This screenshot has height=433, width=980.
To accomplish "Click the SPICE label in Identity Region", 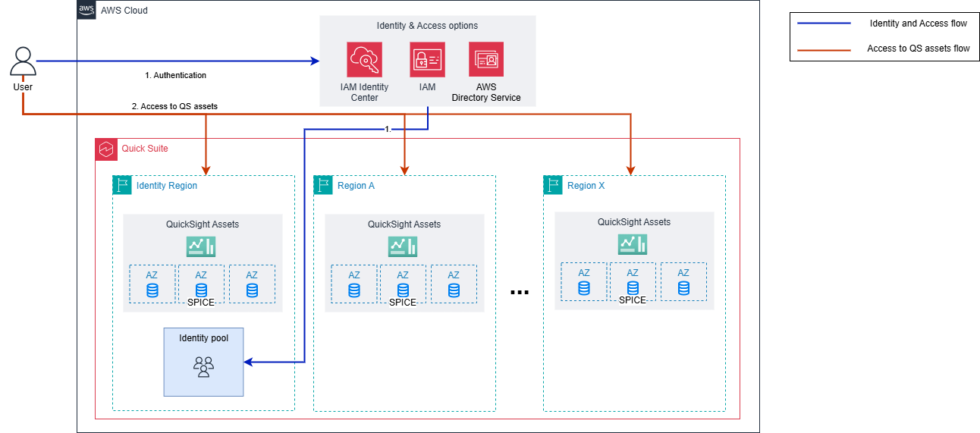I will (x=201, y=303).
